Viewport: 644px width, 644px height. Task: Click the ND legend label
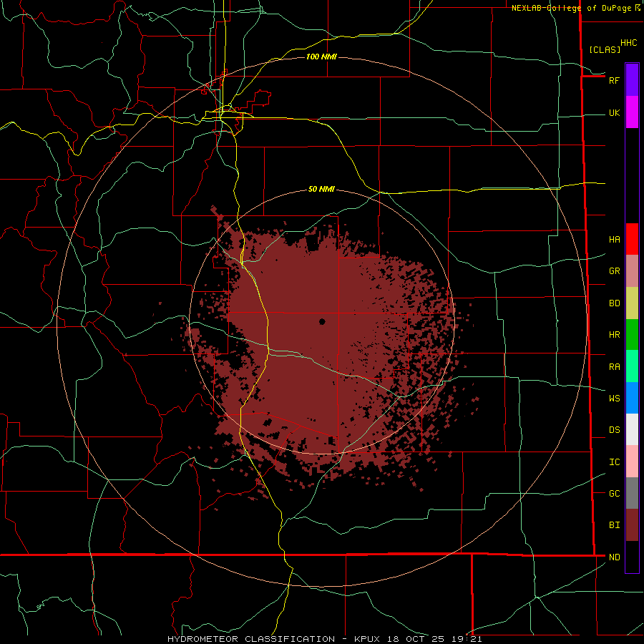(x=615, y=557)
